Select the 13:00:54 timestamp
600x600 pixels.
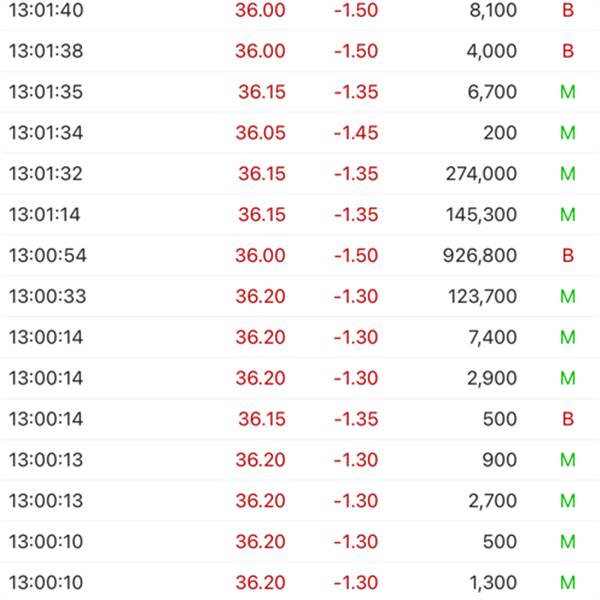(47, 256)
